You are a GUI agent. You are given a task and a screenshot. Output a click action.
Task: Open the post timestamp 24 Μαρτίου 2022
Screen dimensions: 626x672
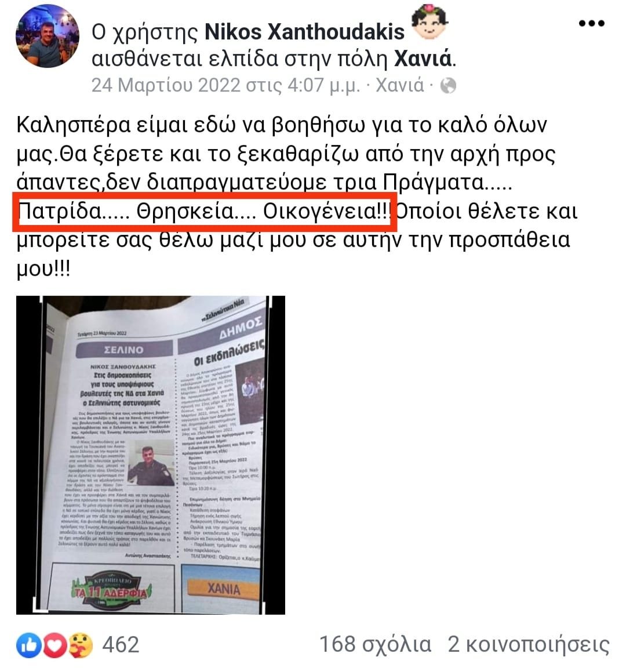[225, 85]
